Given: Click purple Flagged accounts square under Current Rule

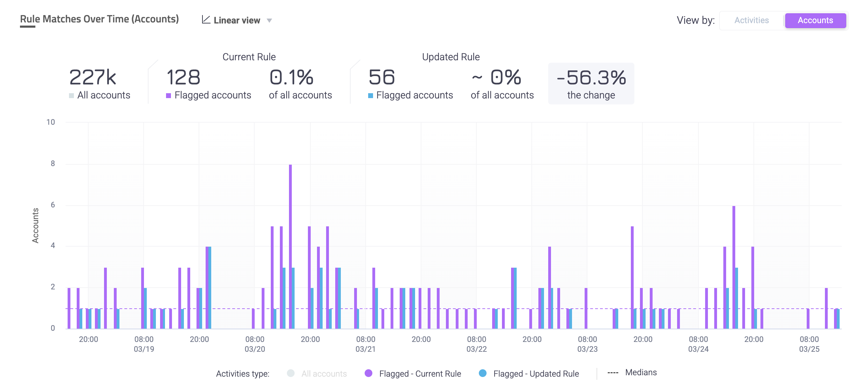Looking at the screenshot, I should pos(168,96).
